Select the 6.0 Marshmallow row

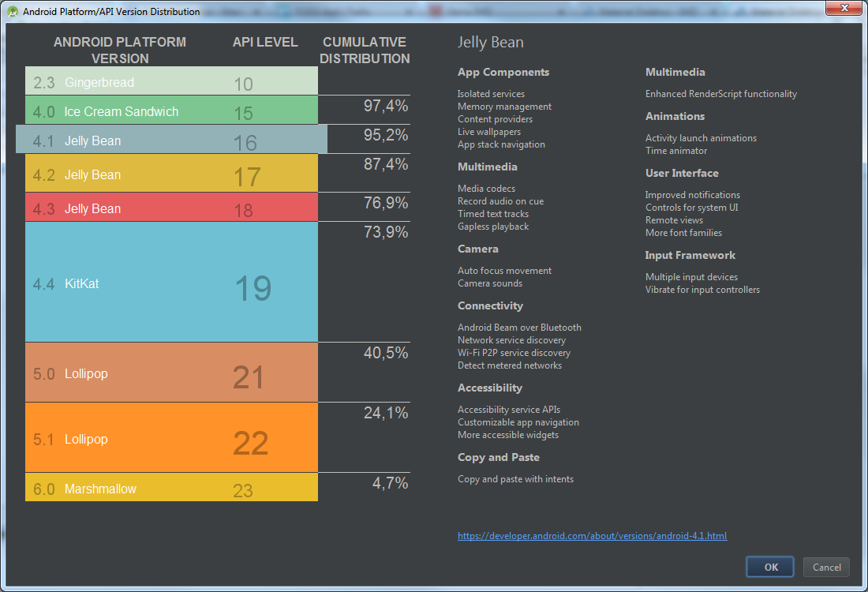171,487
